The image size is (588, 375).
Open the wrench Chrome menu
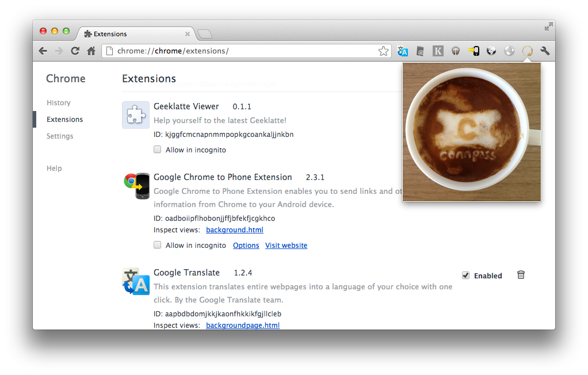pos(545,51)
